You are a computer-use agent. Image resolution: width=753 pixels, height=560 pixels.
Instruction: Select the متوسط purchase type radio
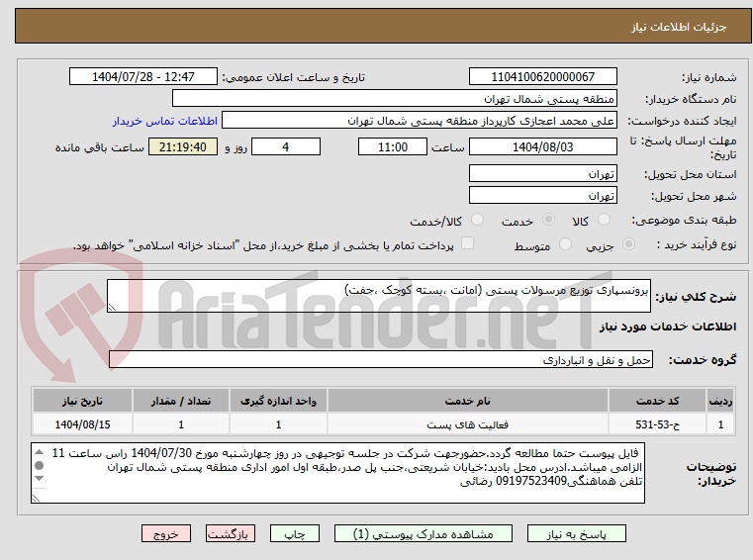point(566,244)
